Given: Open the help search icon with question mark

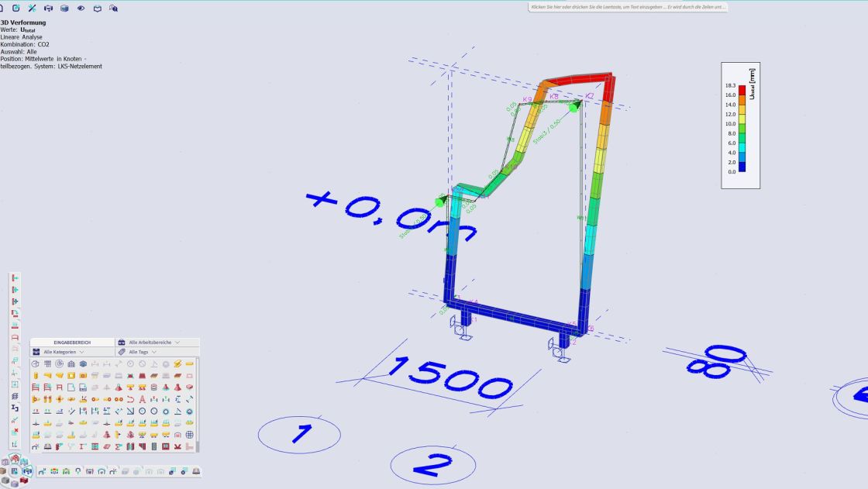Looking at the screenshot, I should pyautogui.click(x=113, y=8).
